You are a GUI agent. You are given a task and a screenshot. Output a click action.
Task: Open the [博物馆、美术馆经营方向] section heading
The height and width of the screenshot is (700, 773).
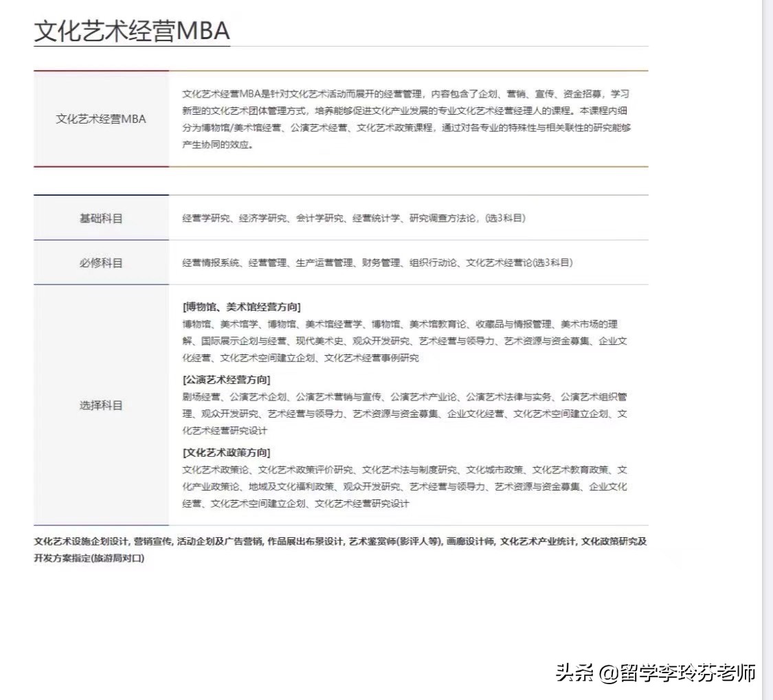(242, 307)
